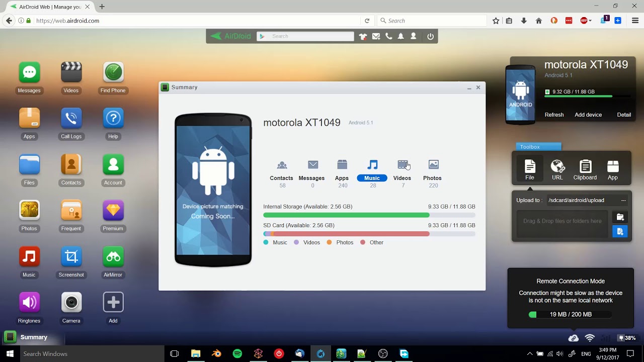Open the Camera icon
The width and height of the screenshot is (644, 362).
coord(71,302)
